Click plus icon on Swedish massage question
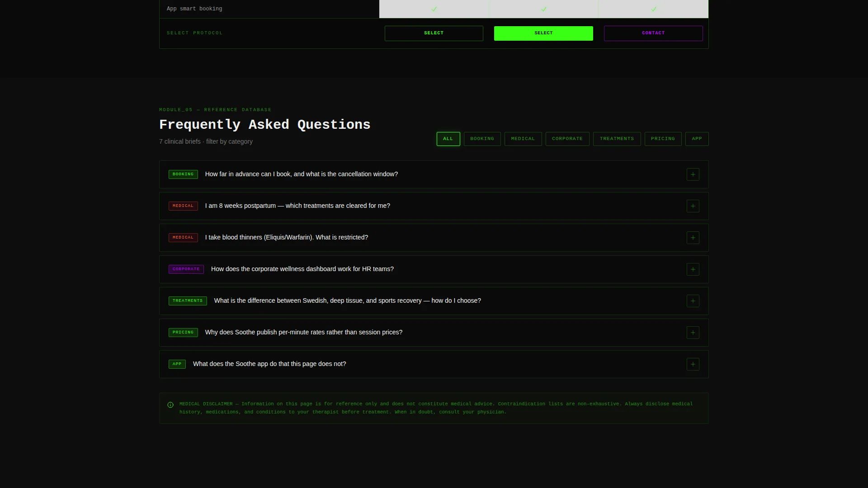 (x=693, y=301)
